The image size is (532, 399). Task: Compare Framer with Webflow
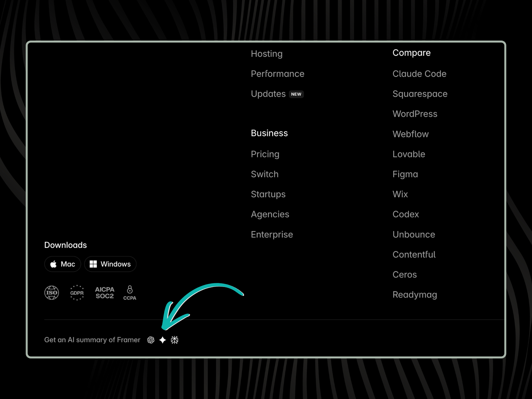click(x=411, y=134)
